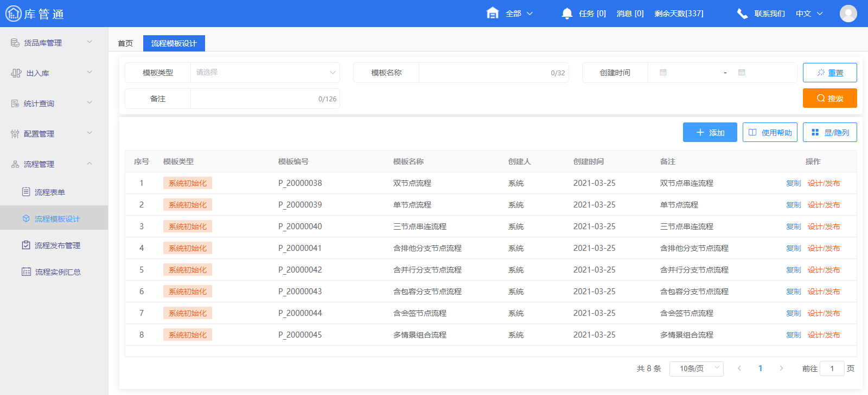Click 联系我们 link
Screen dimensions: 868x395
click(769, 14)
